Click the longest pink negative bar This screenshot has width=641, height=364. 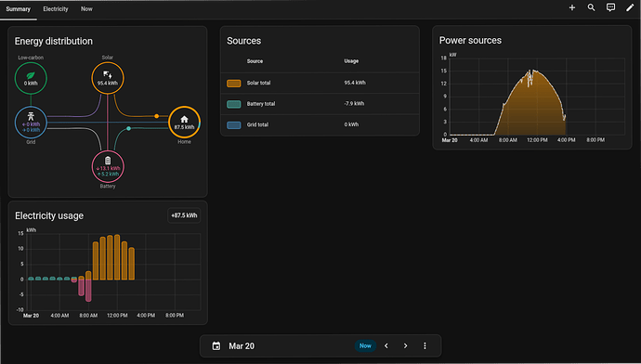click(x=88, y=291)
